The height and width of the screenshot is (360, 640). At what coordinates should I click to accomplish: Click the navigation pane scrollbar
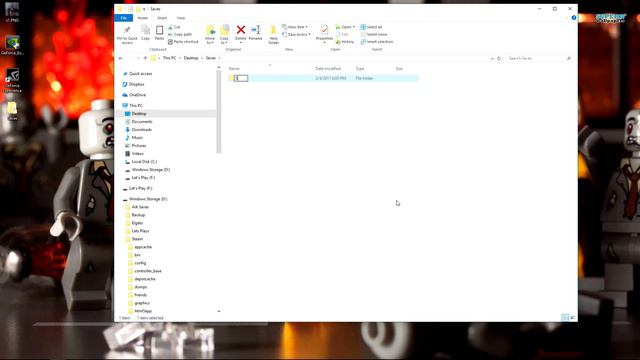(x=219, y=111)
